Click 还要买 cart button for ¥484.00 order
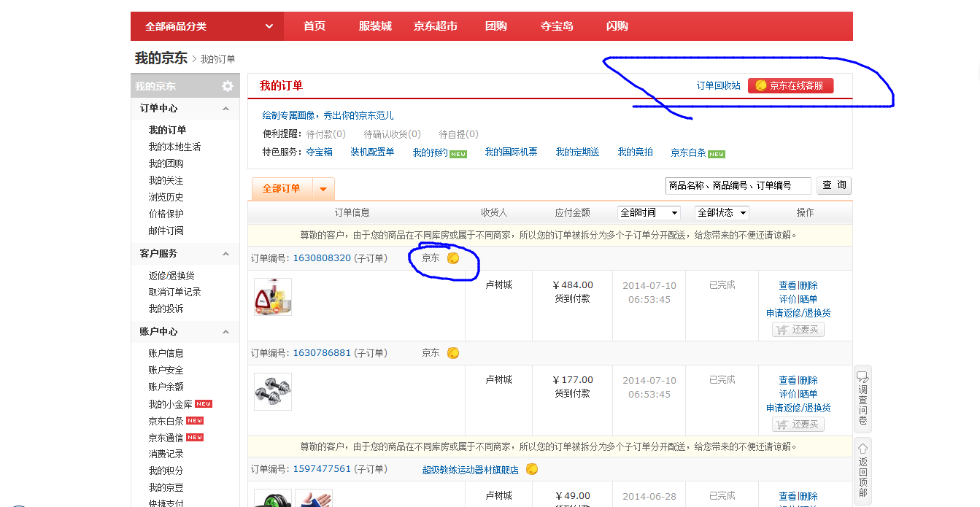 (x=798, y=329)
